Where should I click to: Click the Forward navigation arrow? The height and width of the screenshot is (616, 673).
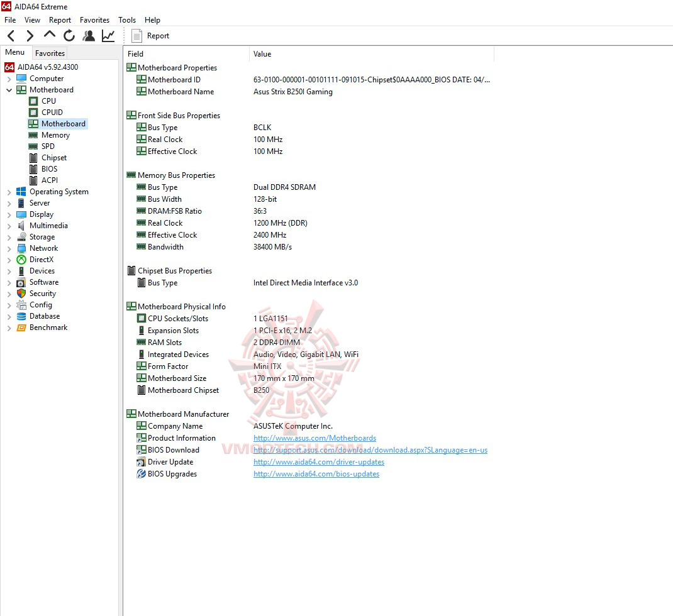(30, 36)
